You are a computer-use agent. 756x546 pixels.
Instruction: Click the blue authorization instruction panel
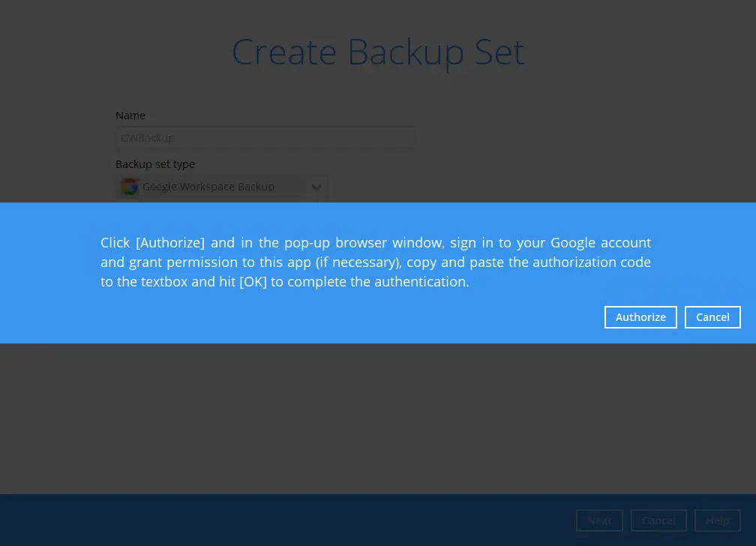point(375,262)
